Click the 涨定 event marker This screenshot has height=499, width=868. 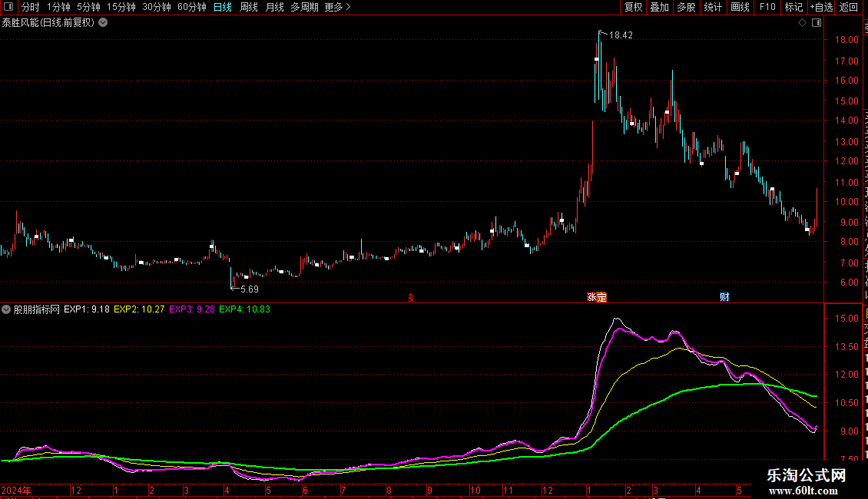pos(597,297)
